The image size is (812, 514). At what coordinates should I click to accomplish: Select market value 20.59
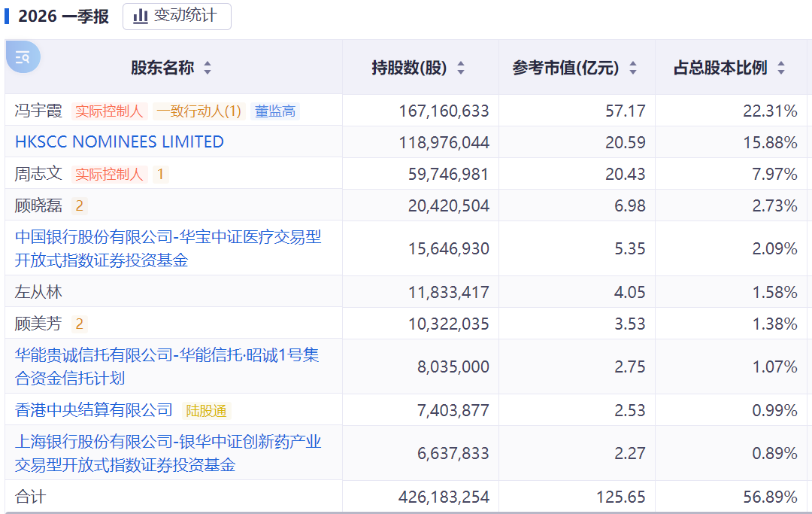coord(626,142)
